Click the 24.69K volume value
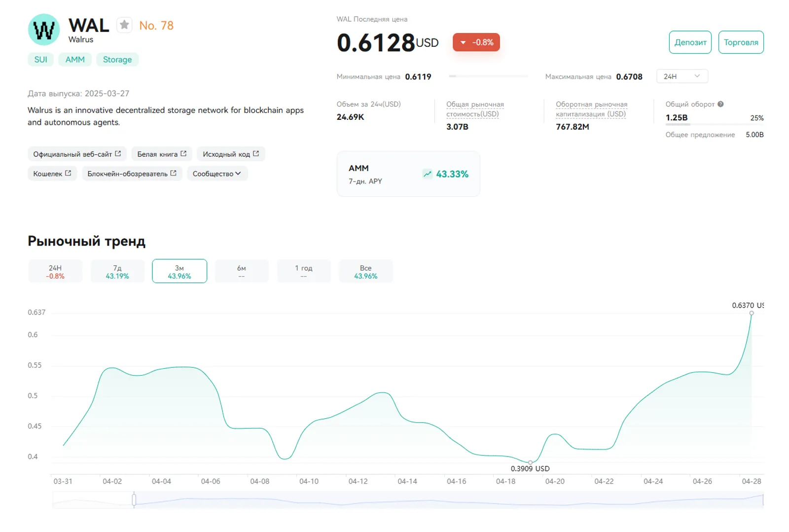Viewport: 789px width, 532px height. 350,117
